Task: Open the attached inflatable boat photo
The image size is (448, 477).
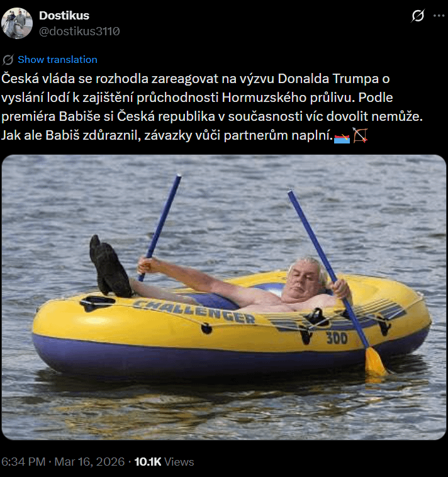Action: pos(224,297)
